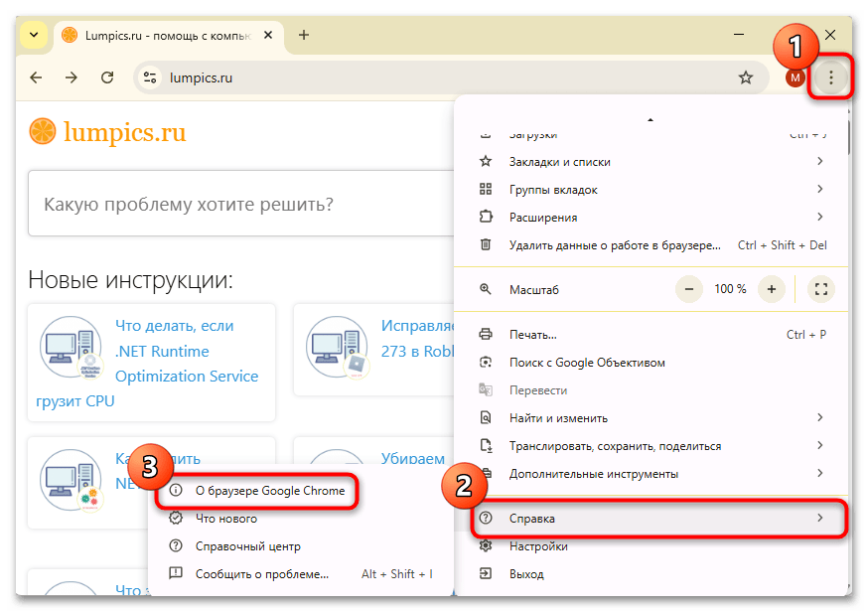Go forward with the right arrow

coord(72,77)
